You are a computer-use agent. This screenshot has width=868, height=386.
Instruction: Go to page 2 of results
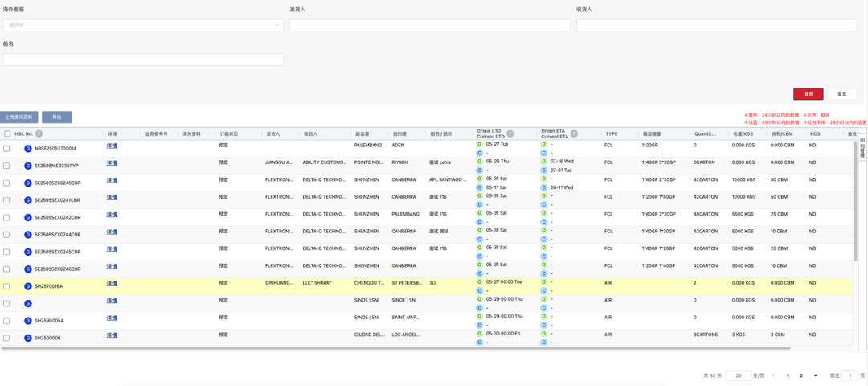[x=801, y=376]
